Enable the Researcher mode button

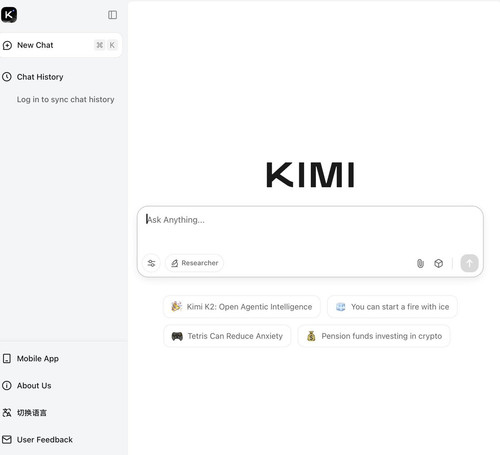(x=194, y=263)
